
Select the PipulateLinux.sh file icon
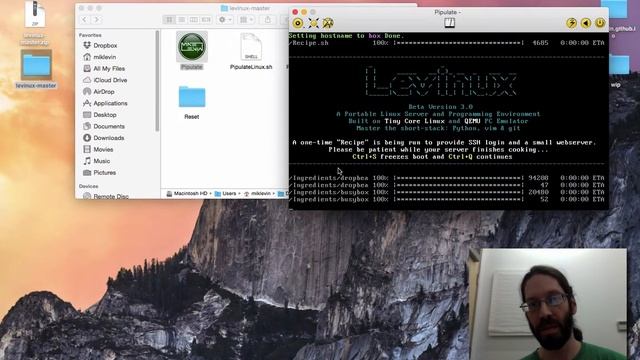pyautogui.click(x=251, y=47)
